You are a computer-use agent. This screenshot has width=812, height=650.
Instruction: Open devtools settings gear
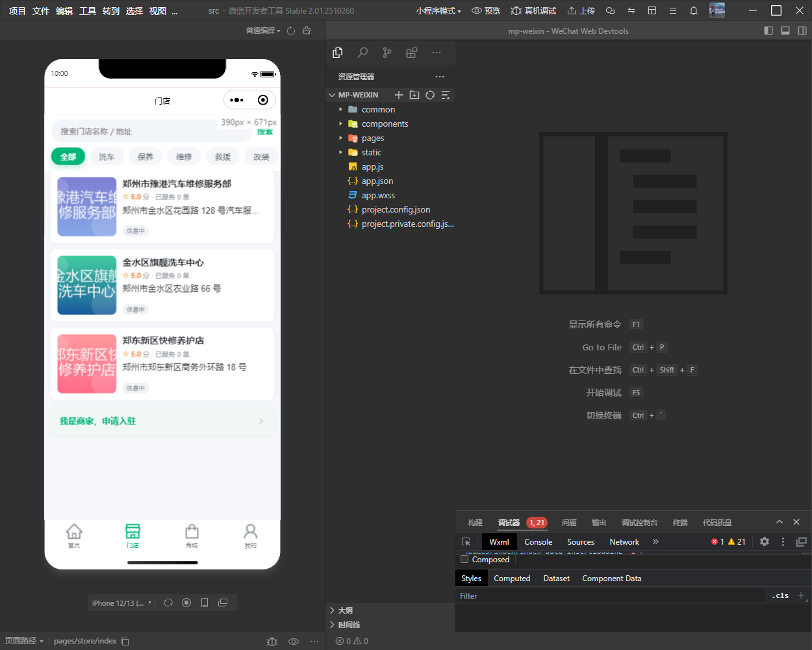pyautogui.click(x=765, y=541)
